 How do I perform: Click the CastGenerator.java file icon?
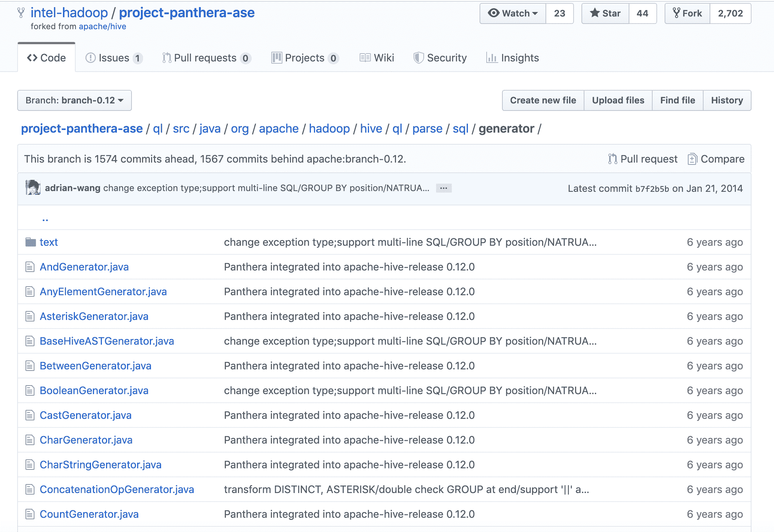30,415
